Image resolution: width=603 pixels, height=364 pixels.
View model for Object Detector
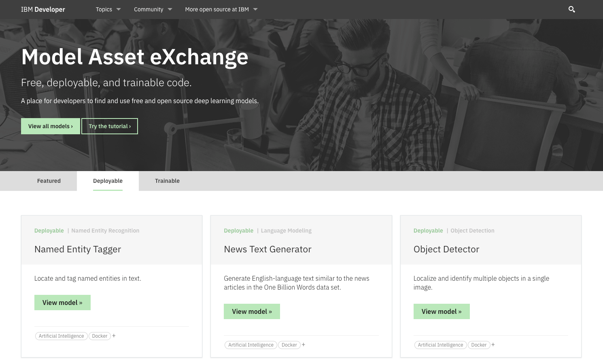pos(442,311)
